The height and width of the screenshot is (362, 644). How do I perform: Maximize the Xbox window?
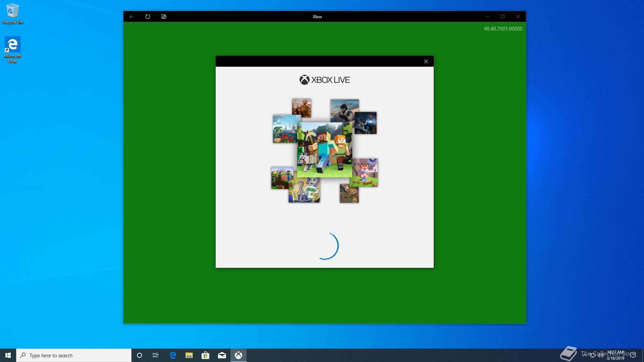[502, 16]
